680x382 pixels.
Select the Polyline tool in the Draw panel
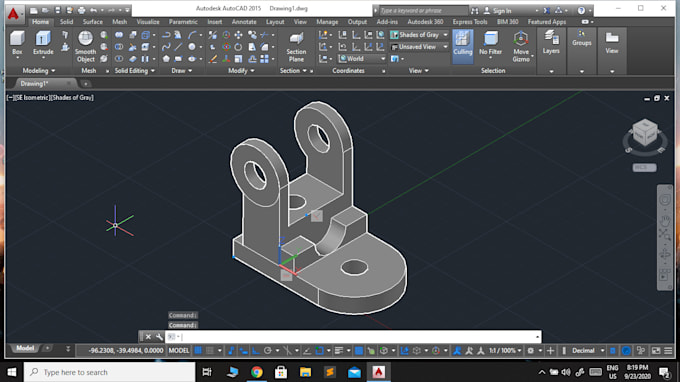166,35
